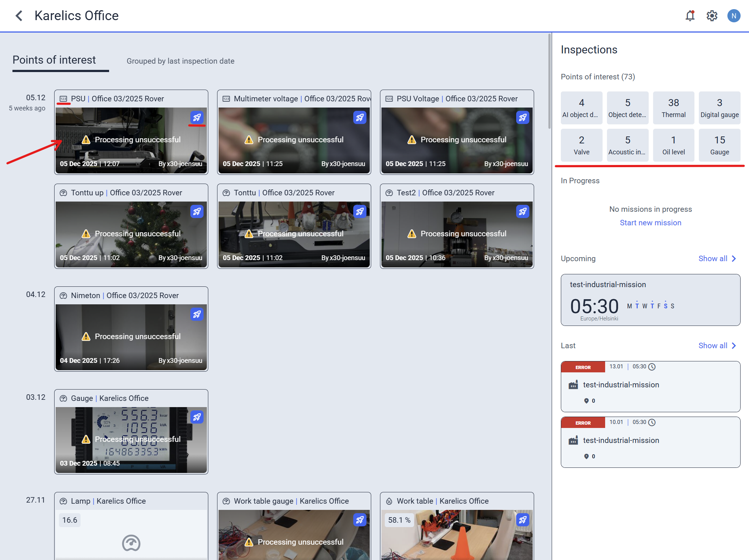Click the main list vertical scrollbar
This screenshot has width=749, height=560.
(x=549, y=80)
